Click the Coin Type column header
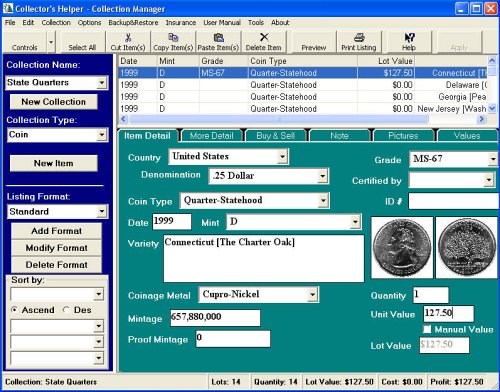The image size is (500, 392). point(303,61)
